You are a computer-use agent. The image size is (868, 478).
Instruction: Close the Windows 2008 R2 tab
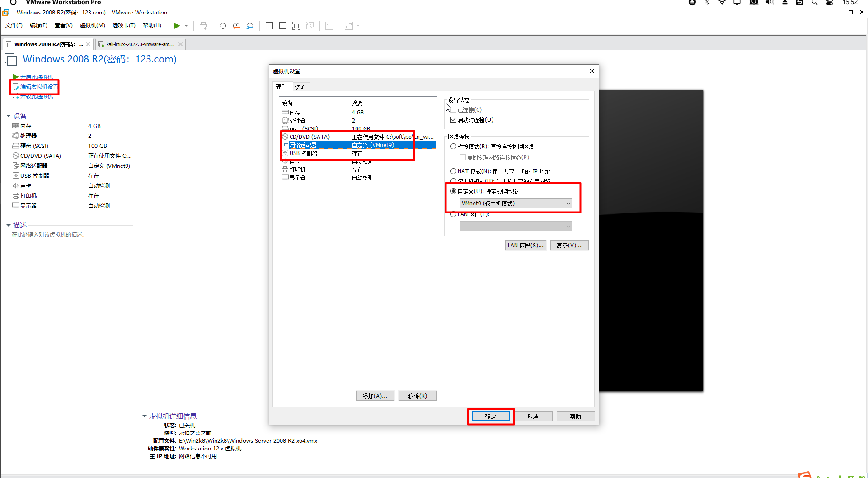pyautogui.click(x=88, y=44)
